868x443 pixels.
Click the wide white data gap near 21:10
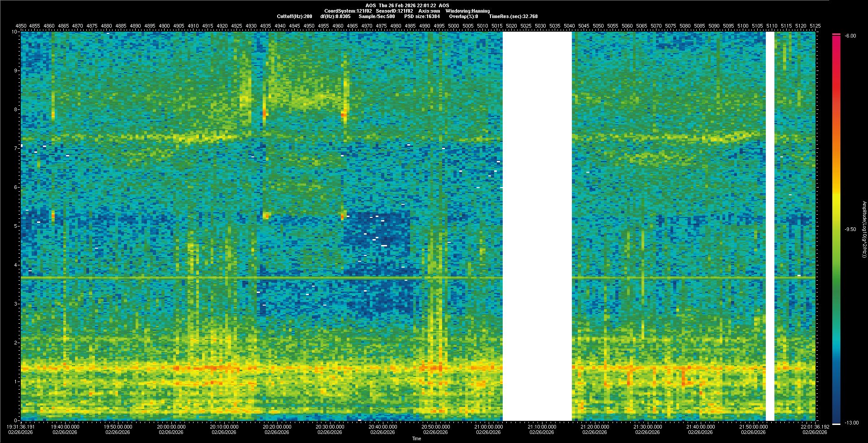coord(537,226)
